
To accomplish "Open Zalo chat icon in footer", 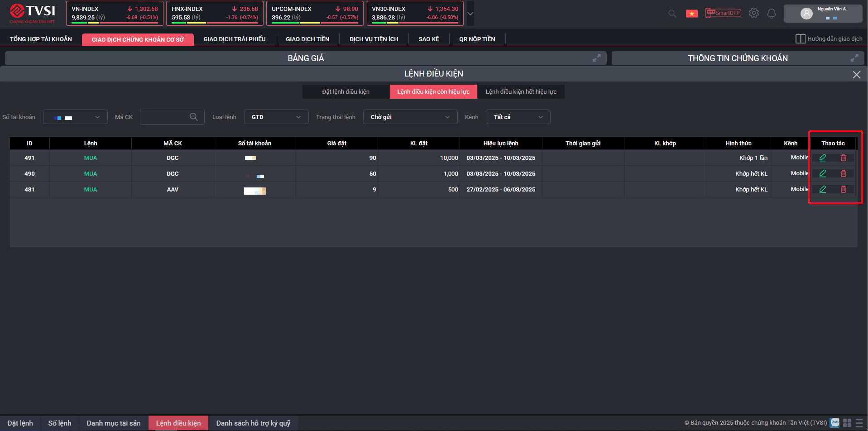I will [x=834, y=423].
